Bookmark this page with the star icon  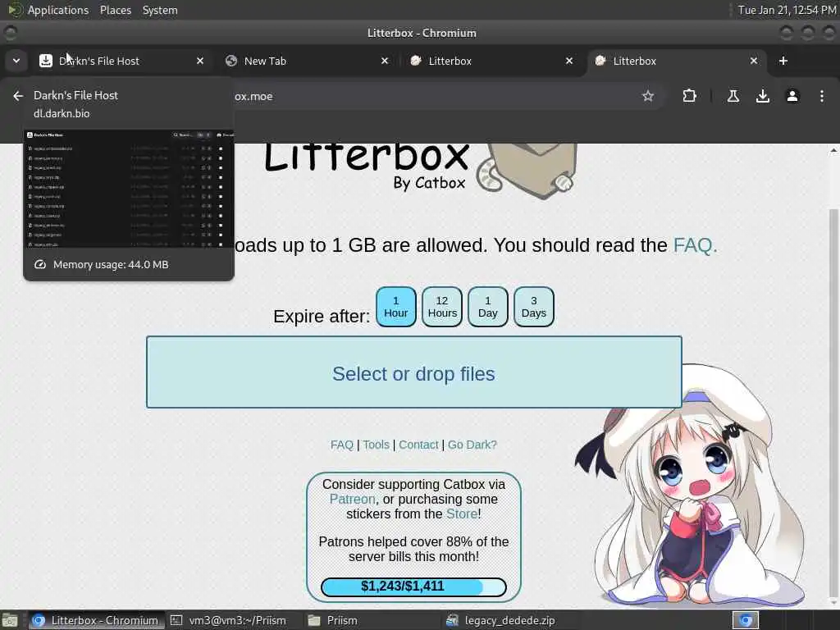point(648,96)
